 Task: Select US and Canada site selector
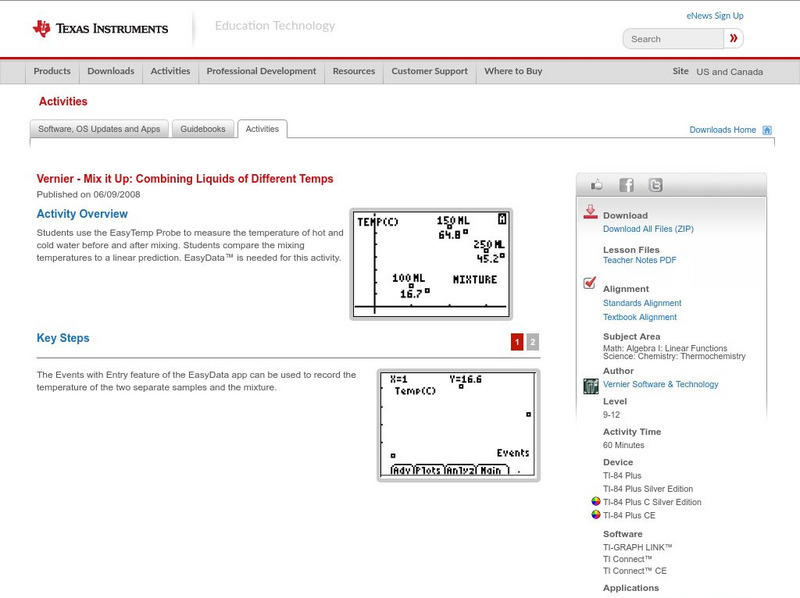[730, 72]
